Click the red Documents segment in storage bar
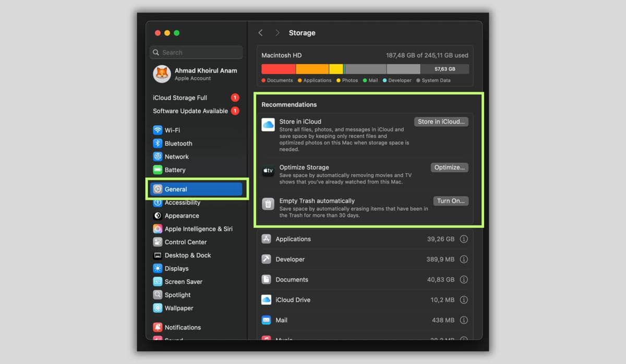 [x=278, y=69]
